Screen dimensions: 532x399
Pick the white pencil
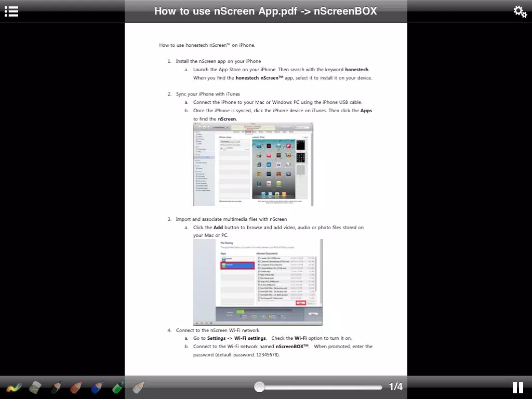[x=138, y=387]
